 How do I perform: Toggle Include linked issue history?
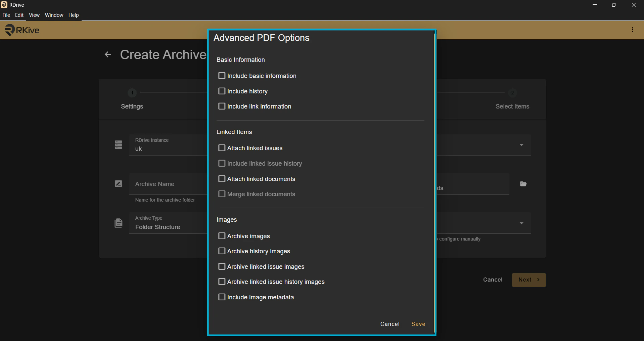222,163
